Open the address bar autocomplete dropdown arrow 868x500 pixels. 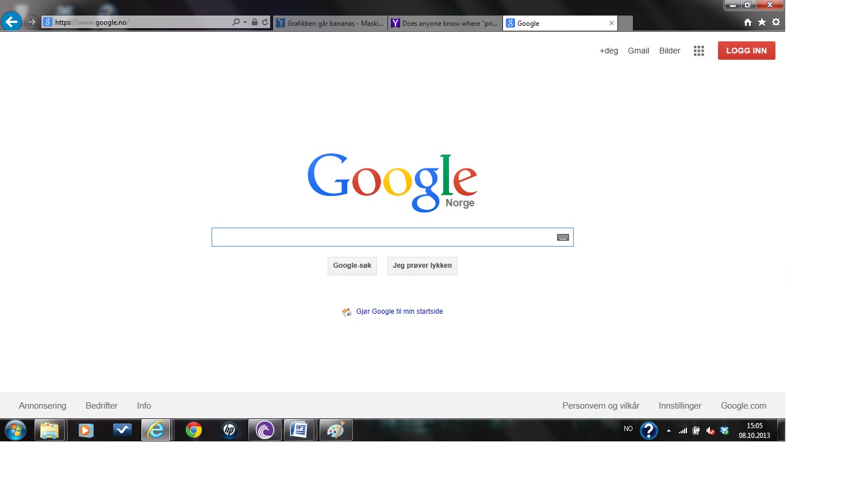(x=245, y=22)
